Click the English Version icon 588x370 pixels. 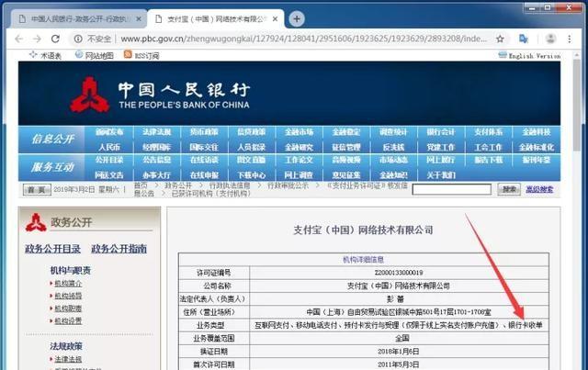[503, 55]
